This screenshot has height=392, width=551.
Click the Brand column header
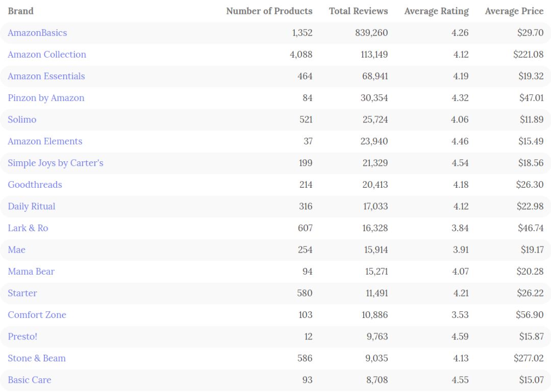(x=21, y=11)
